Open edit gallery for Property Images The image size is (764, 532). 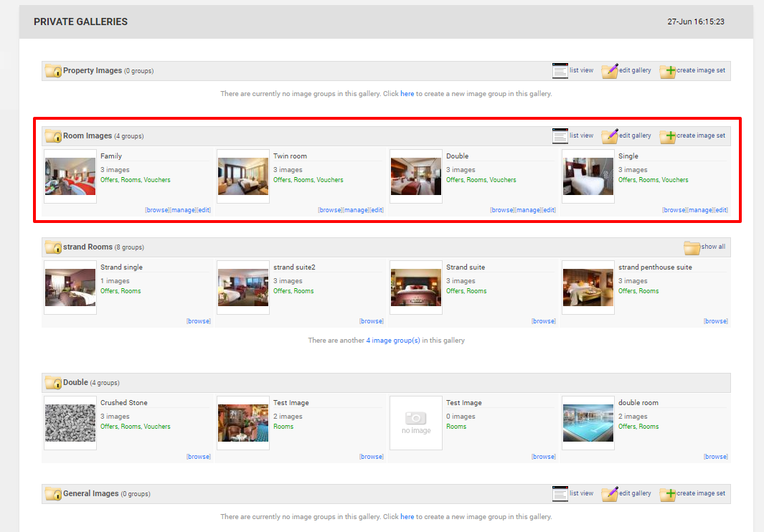[626, 71]
